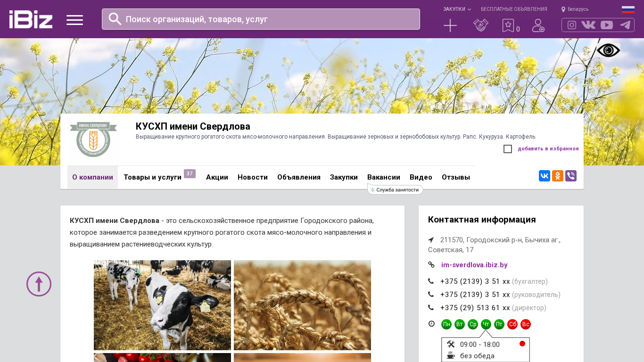The width and height of the screenshot is (644, 362).
Task: Select Monday (Пн) schedule day
Action: tap(446, 324)
